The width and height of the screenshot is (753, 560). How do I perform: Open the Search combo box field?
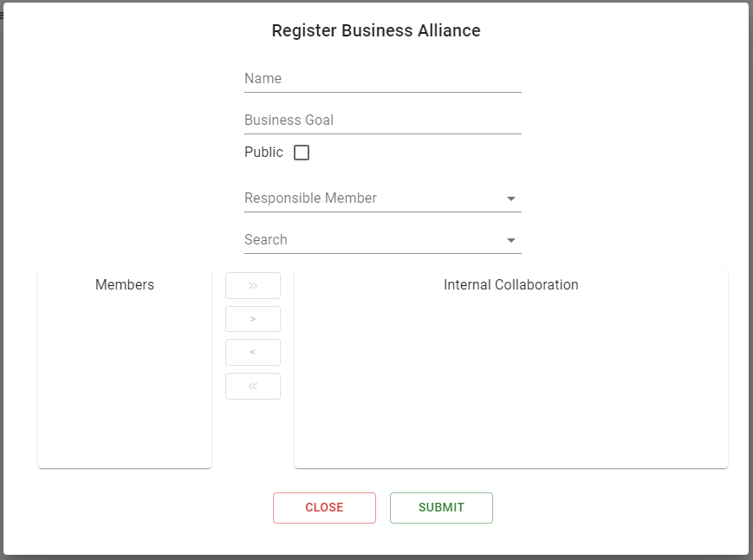(x=383, y=240)
